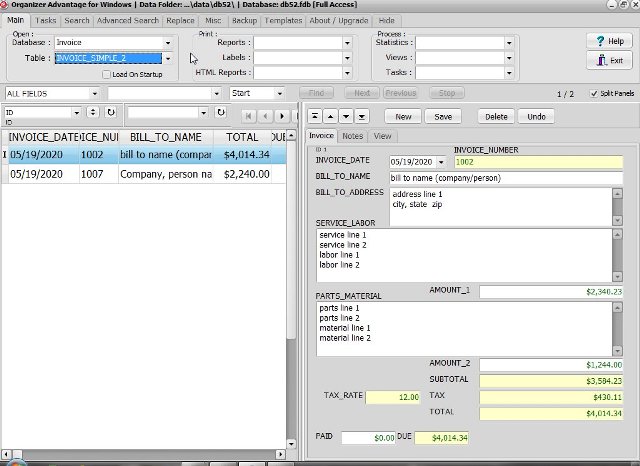The height and width of the screenshot is (466, 640).
Task: Open the ID sort field dropdown
Action: [76, 112]
